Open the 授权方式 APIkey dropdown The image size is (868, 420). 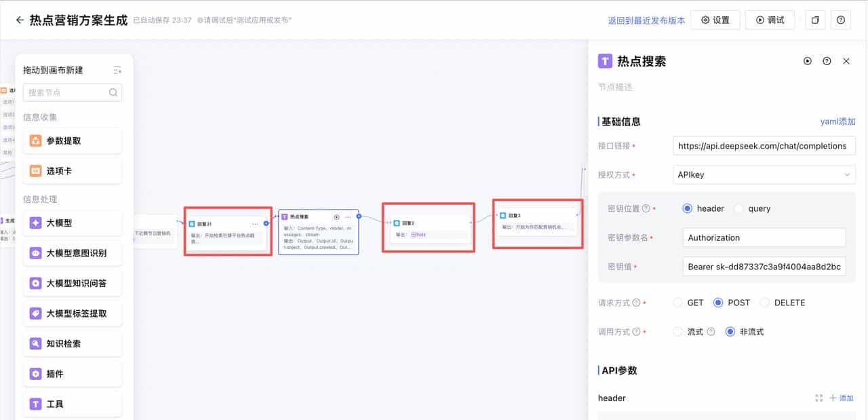764,174
